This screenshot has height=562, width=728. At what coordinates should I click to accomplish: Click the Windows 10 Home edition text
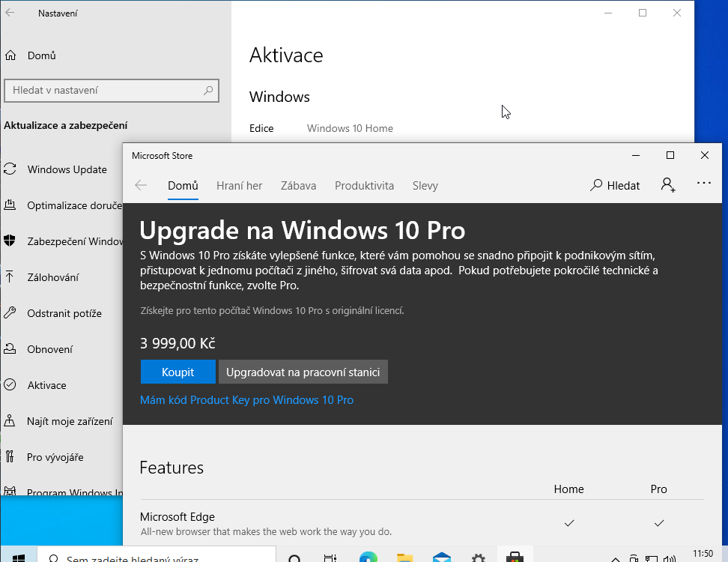click(x=350, y=129)
